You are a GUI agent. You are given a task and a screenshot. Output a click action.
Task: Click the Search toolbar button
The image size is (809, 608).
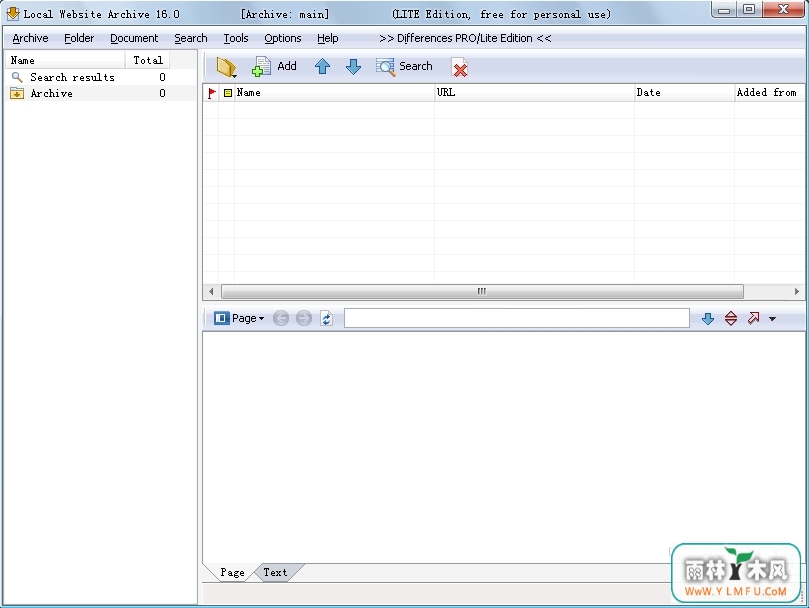click(x=404, y=67)
